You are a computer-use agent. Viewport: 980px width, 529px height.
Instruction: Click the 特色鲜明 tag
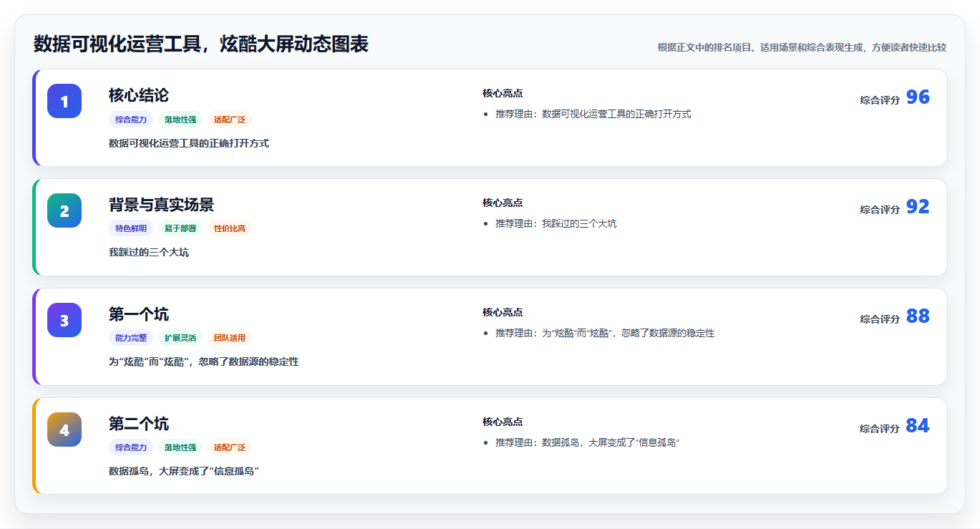click(131, 229)
